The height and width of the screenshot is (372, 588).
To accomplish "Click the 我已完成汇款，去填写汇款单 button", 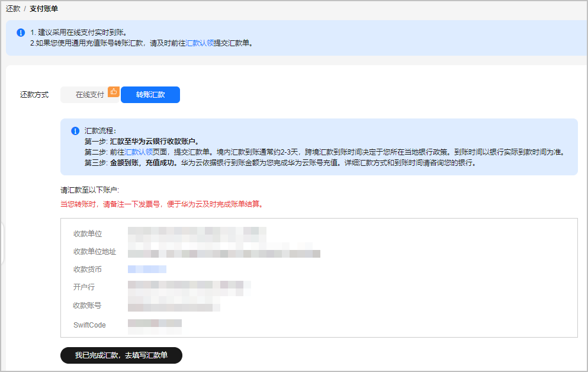I will tap(121, 355).
